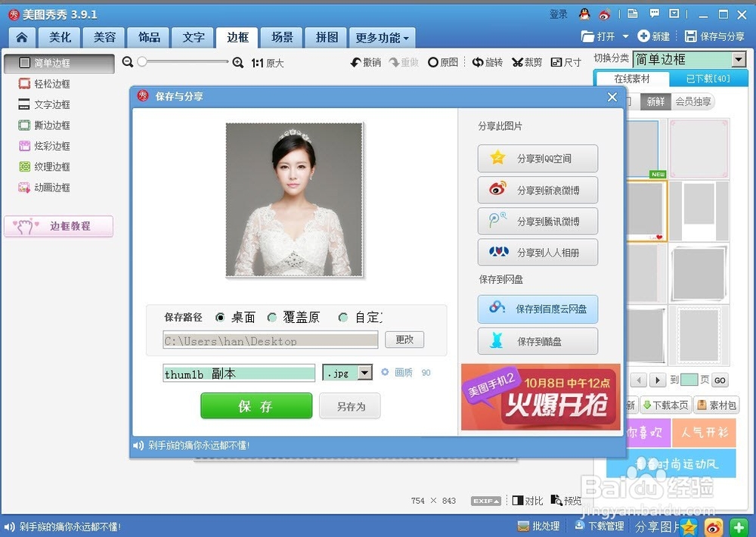Screen dimensions: 756x537
Task: Open the 美化 tab
Action: [x=60, y=37]
